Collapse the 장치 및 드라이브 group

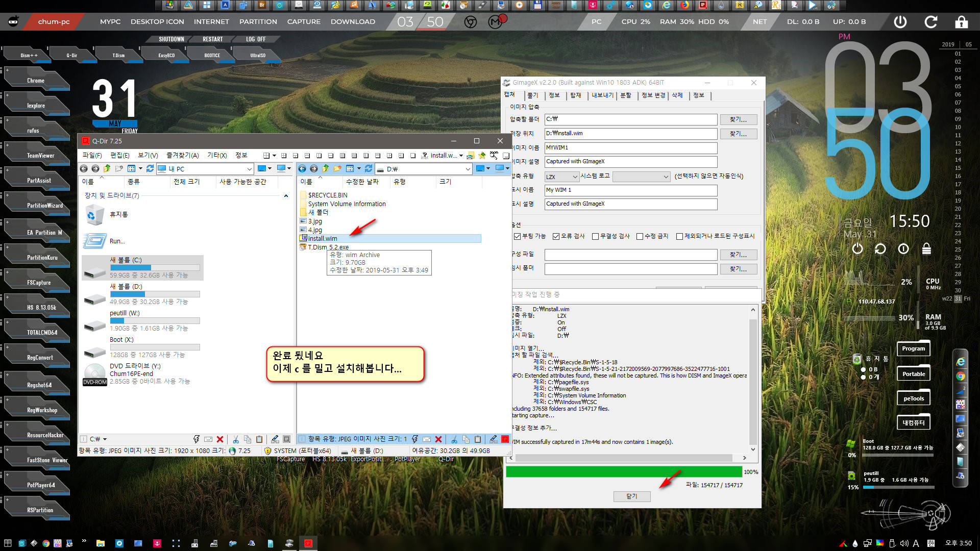[x=286, y=196]
